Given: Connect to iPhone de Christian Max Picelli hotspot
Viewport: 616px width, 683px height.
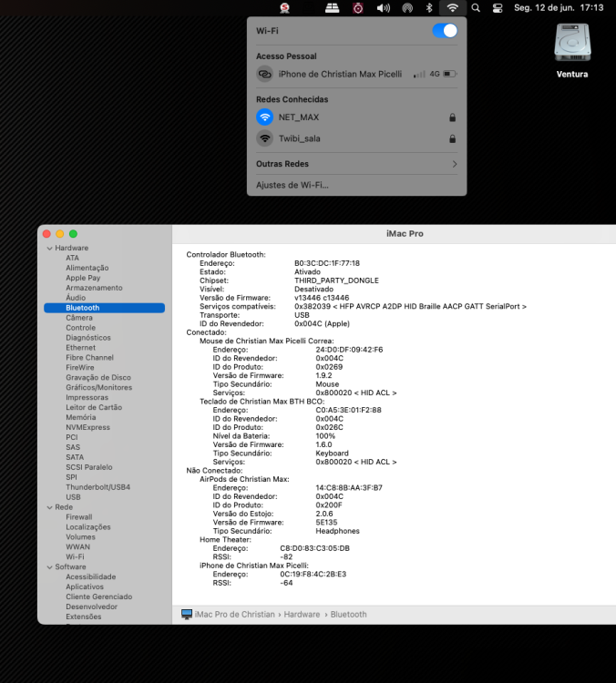Looking at the screenshot, I should (356, 74).
